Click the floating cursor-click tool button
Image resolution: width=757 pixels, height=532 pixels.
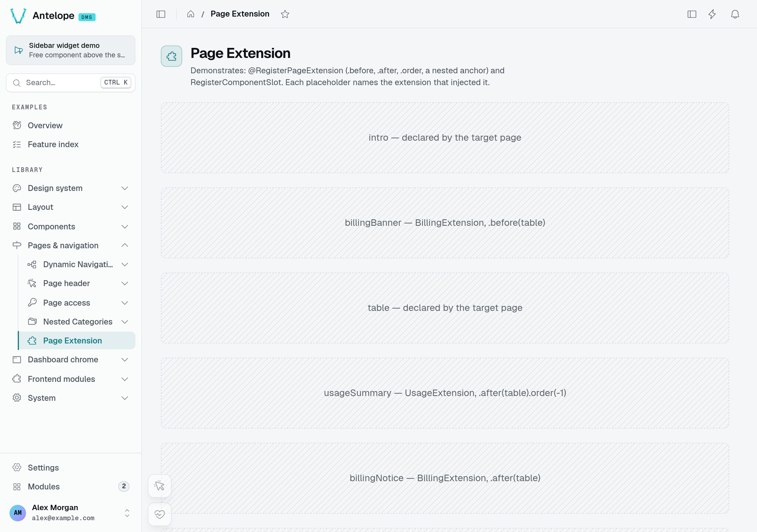click(160, 486)
